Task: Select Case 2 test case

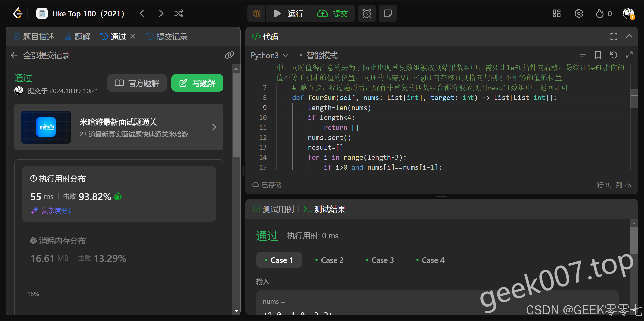Action: point(329,260)
